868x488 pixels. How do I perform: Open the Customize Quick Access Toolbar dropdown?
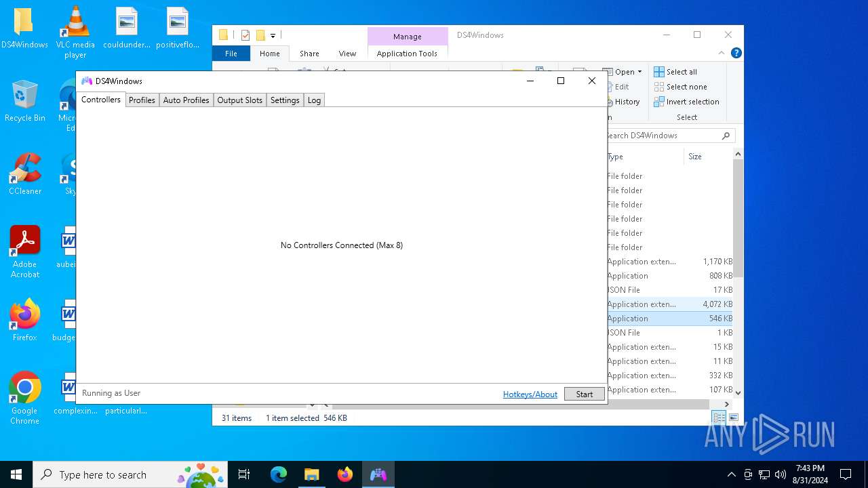tap(273, 35)
